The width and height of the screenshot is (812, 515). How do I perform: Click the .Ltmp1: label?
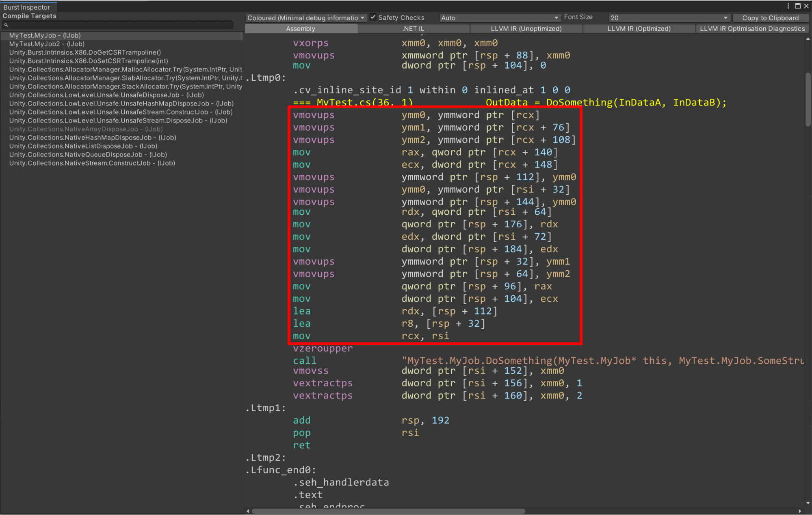pos(266,408)
